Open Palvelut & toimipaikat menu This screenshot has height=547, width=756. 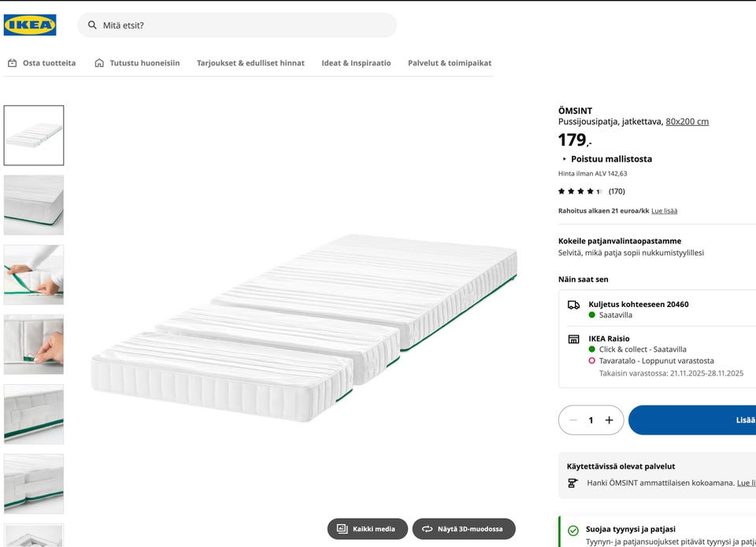tap(450, 63)
